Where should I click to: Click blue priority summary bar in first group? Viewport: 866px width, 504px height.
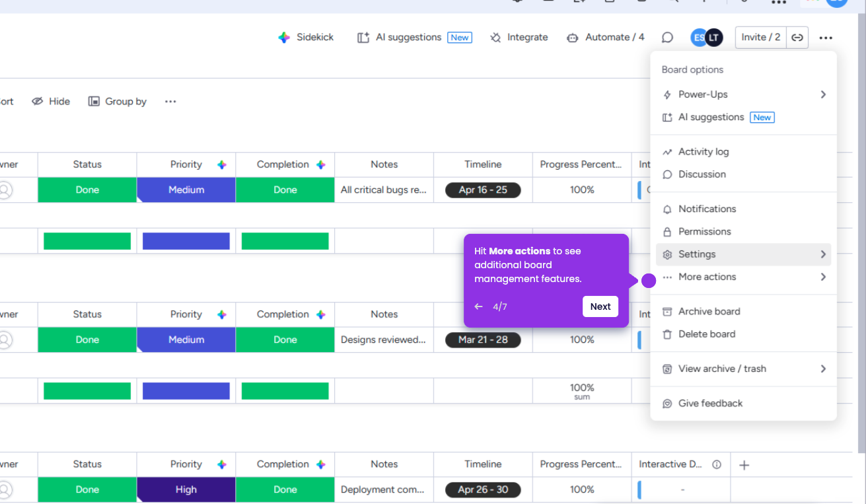point(186,241)
